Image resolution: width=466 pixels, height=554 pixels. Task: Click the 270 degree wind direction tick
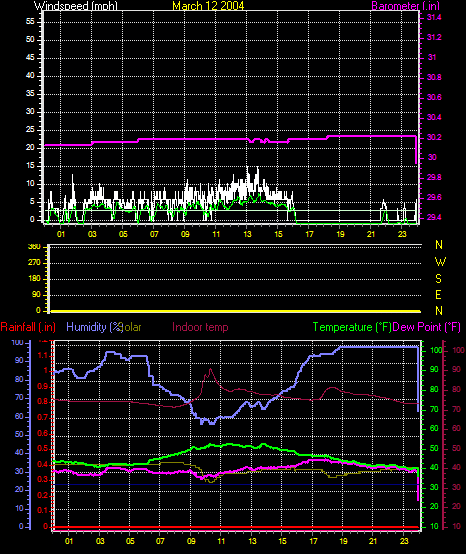click(36, 263)
